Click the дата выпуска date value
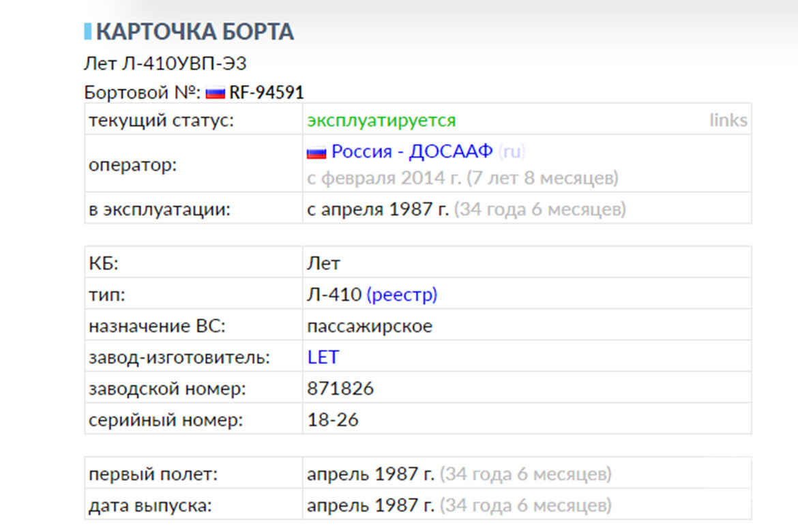The image size is (798, 532). [370, 505]
